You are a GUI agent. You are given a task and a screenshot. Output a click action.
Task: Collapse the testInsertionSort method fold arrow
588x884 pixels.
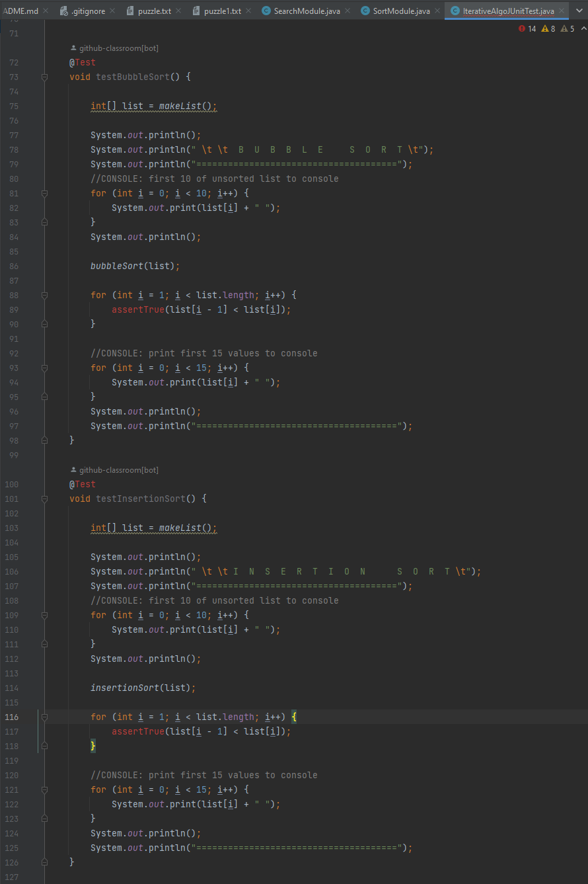pos(43,499)
